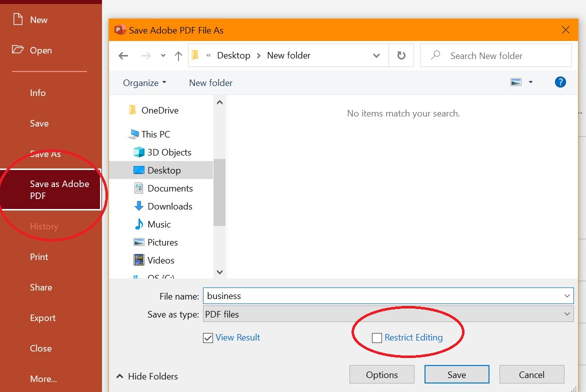Enable the Restrict Editing checkbox
This screenshot has width=586, height=392.
coord(376,338)
